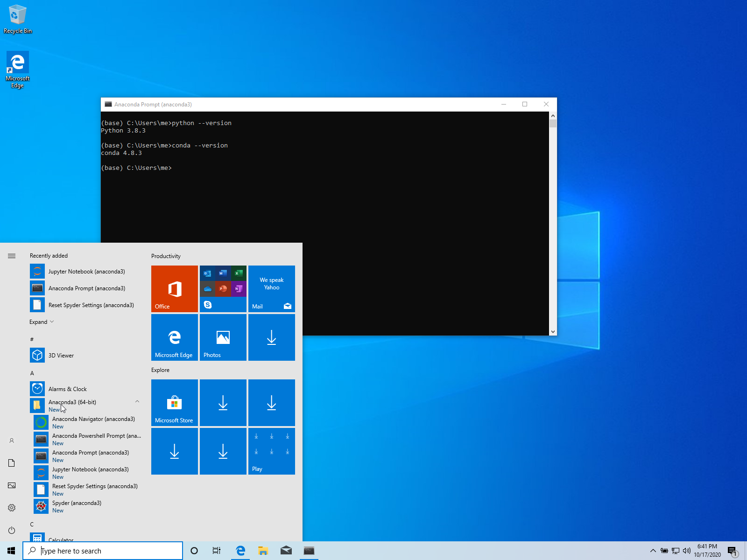Launch Anaconda Prompt under Anaconda3 folder
Image resolution: width=747 pixels, height=560 pixels.
tap(88, 456)
